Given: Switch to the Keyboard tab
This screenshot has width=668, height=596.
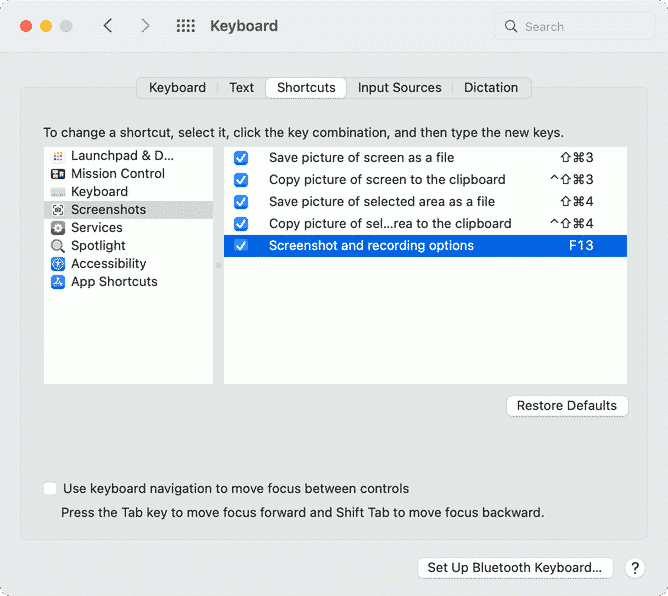Looking at the screenshot, I should (177, 88).
